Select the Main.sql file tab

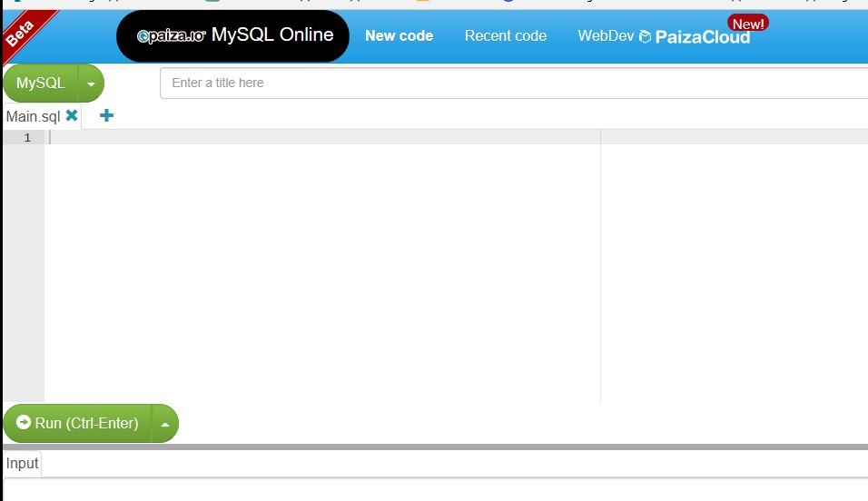(33, 116)
